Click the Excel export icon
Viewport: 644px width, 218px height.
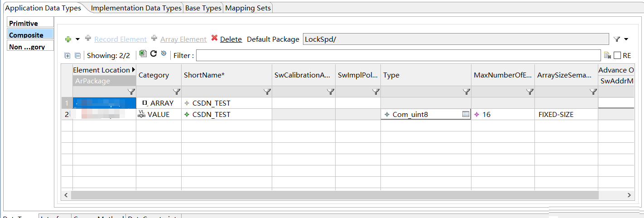click(143, 54)
